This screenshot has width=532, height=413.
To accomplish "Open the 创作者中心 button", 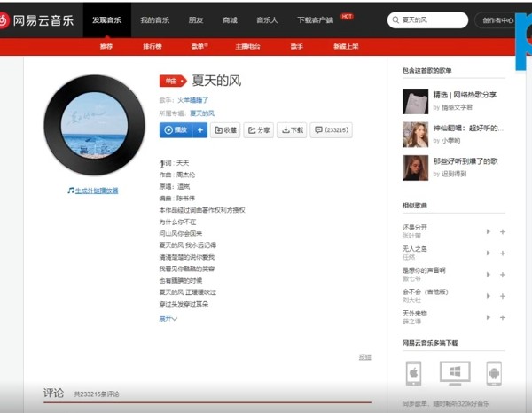I will point(498,20).
